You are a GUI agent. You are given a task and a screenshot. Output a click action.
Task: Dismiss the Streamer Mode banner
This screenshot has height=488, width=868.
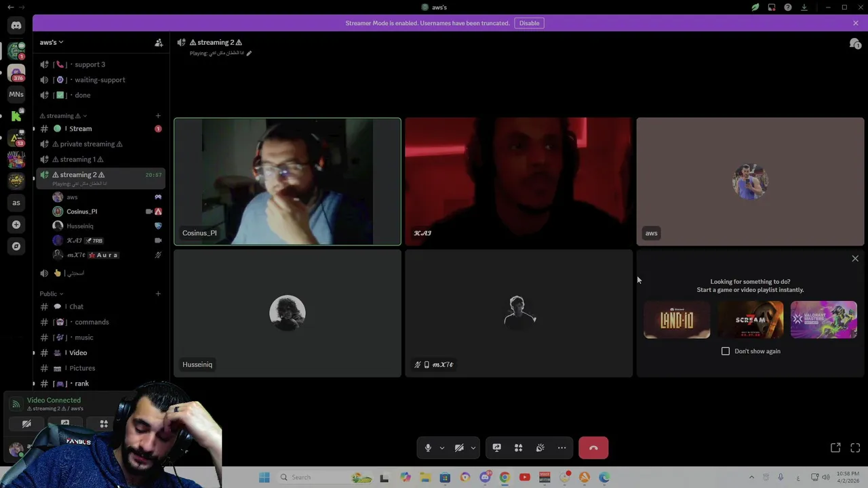click(856, 23)
